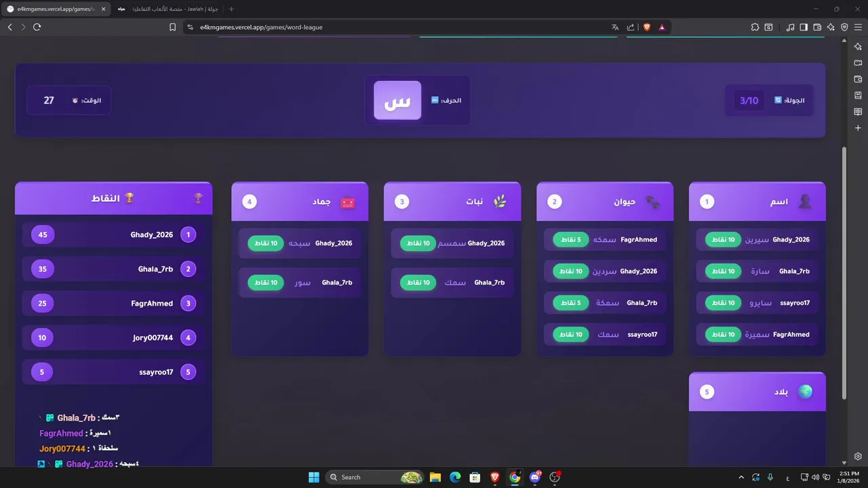Click the chat message from Jory007744

79,449
